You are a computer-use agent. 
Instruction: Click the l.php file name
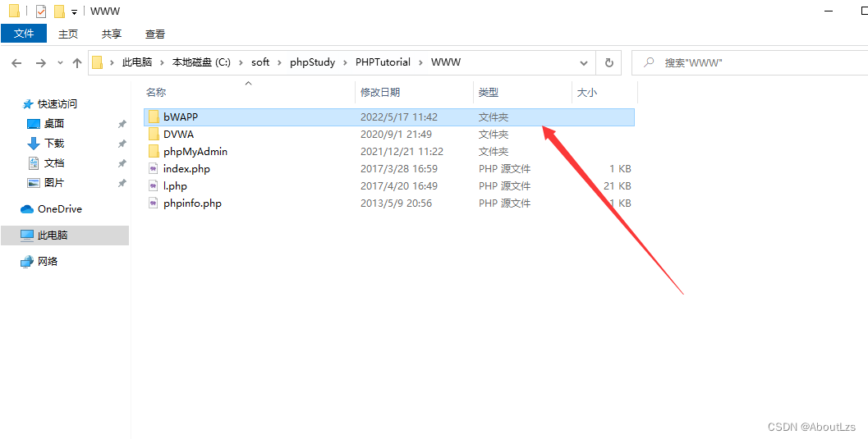point(176,185)
